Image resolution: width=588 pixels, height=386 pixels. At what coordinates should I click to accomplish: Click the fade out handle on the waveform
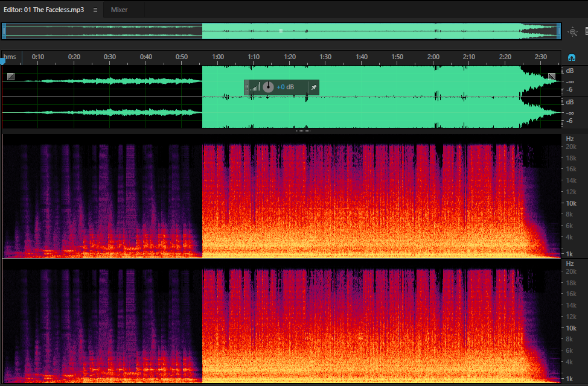click(x=552, y=77)
